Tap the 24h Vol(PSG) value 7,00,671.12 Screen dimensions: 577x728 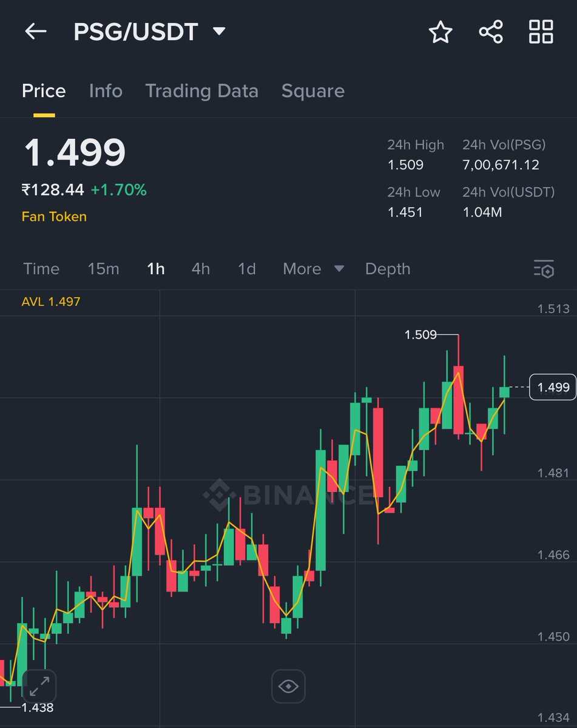point(501,165)
